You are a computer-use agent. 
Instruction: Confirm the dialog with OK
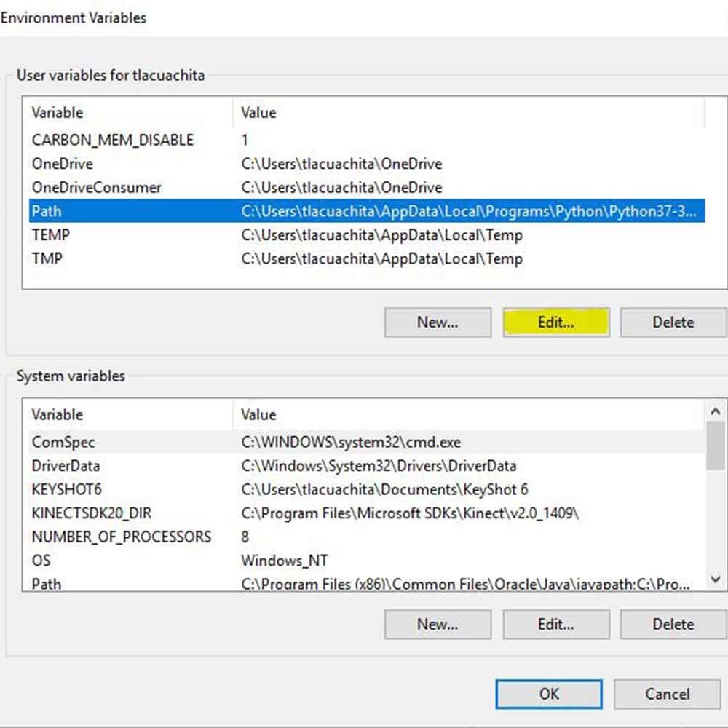pos(549,694)
